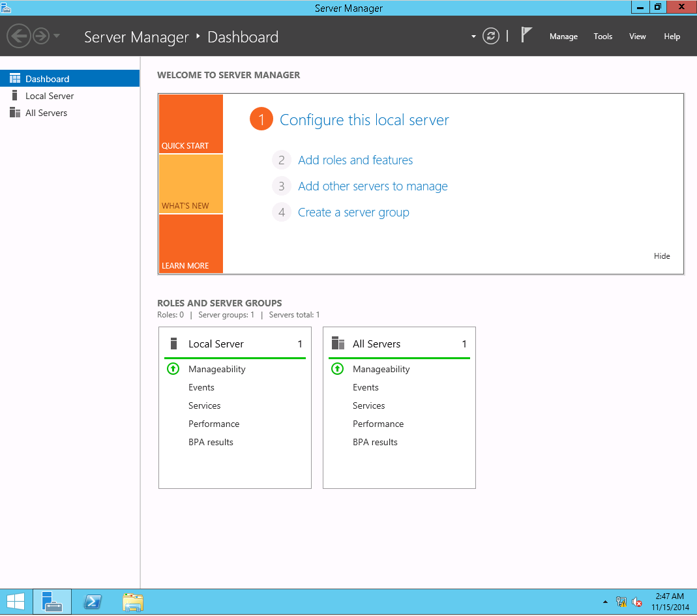Click the step 2 number circle

pos(282,160)
